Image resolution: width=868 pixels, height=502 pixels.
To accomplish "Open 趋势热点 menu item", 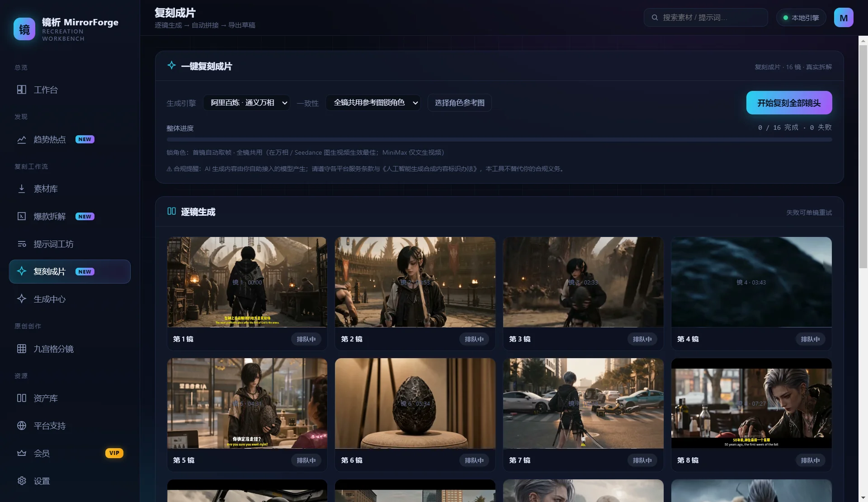I will click(70, 139).
